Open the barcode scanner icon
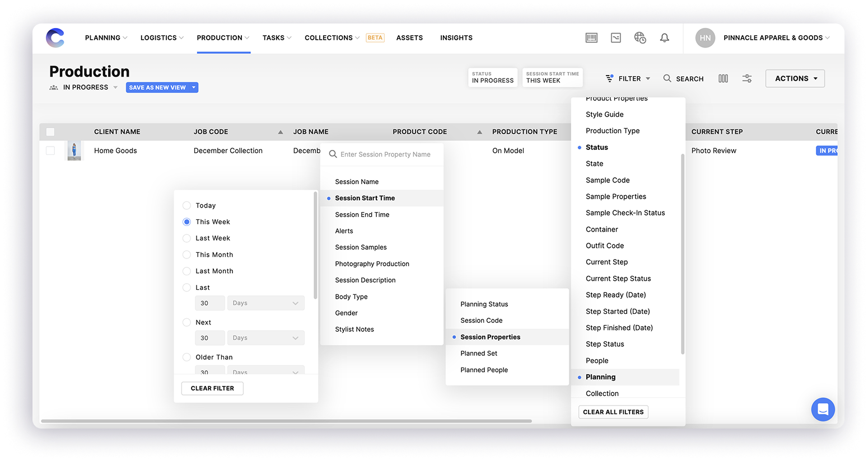The width and height of the screenshot is (868, 461). pyautogui.click(x=591, y=38)
